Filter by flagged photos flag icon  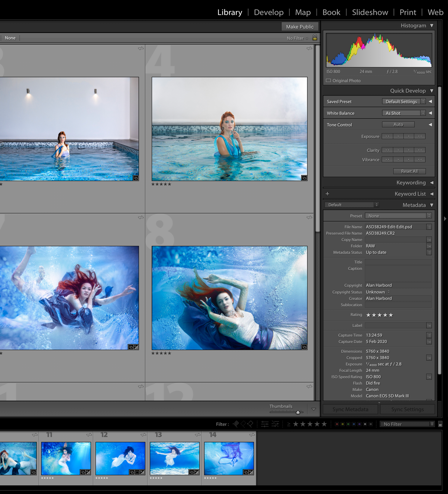pyautogui.click(x=236, y=424)
